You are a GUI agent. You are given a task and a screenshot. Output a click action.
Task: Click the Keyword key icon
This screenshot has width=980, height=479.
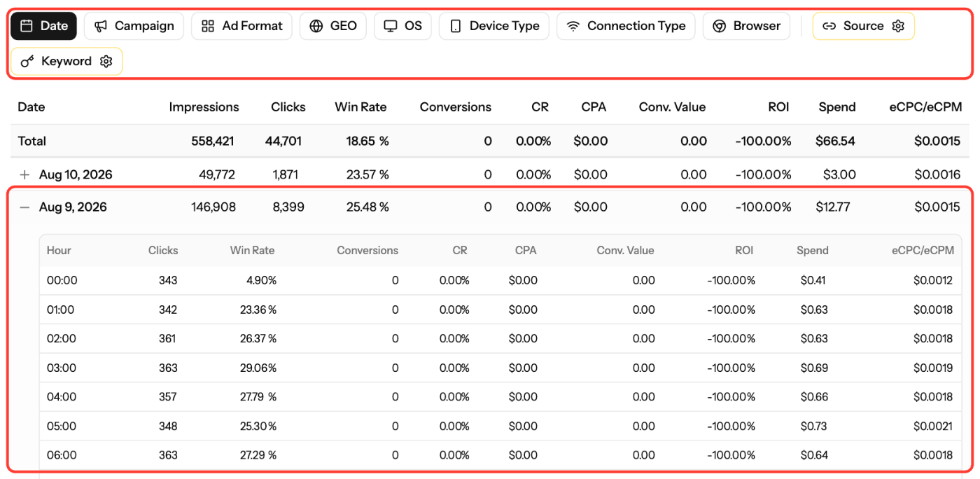[x=27, y=62]
